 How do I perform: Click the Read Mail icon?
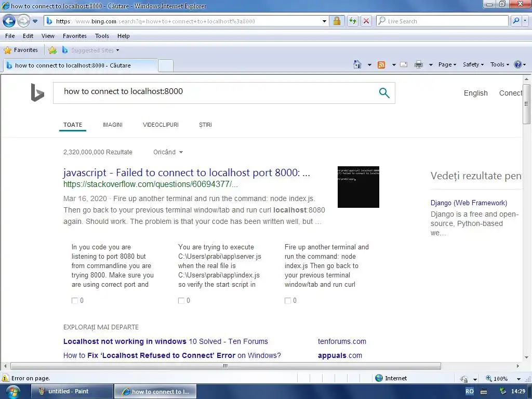404,64
